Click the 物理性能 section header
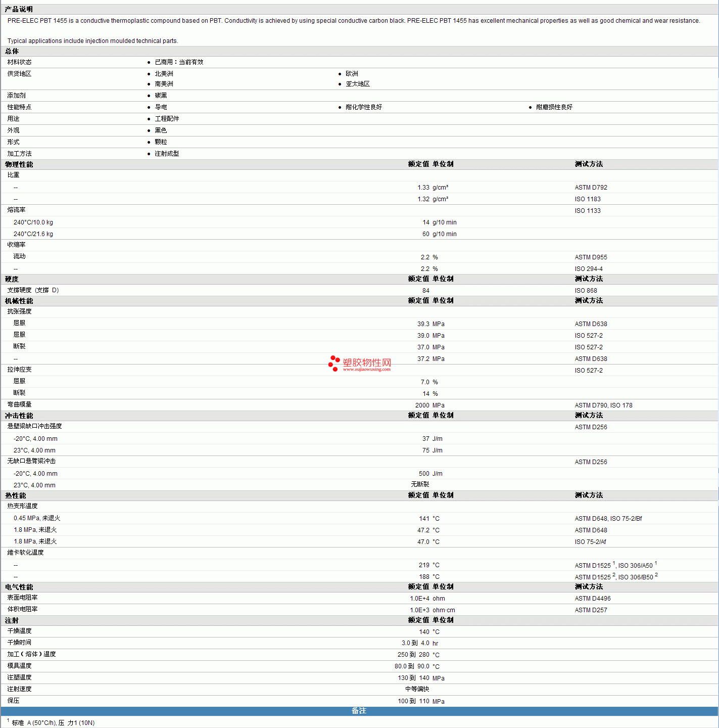Viewport: 719px width, 728px height. pos(19,164)
